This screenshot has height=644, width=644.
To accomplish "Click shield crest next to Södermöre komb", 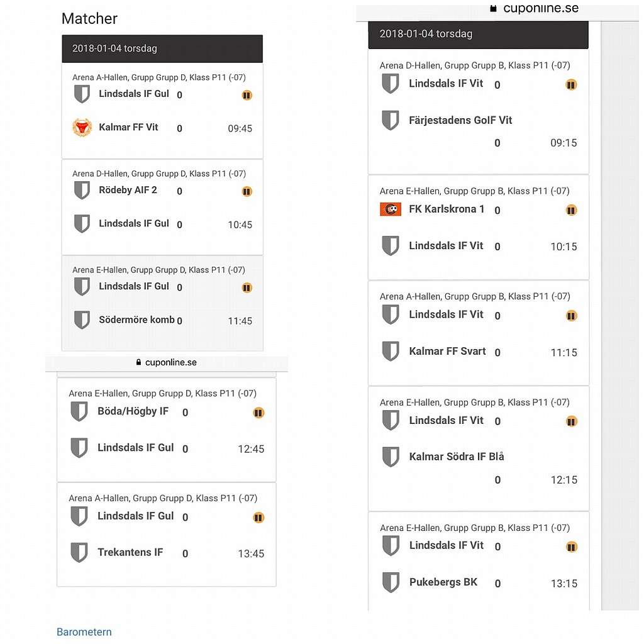I will tap(82, 319).
